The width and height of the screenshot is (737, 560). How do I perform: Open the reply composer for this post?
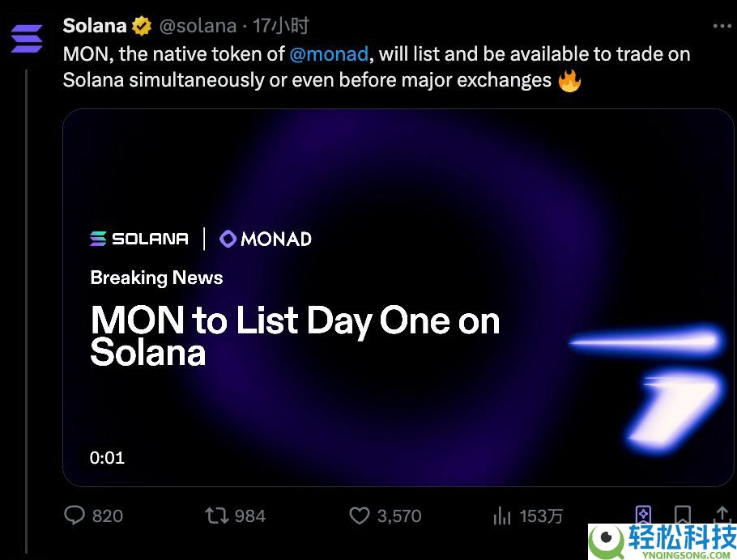(x=76, y=515)
